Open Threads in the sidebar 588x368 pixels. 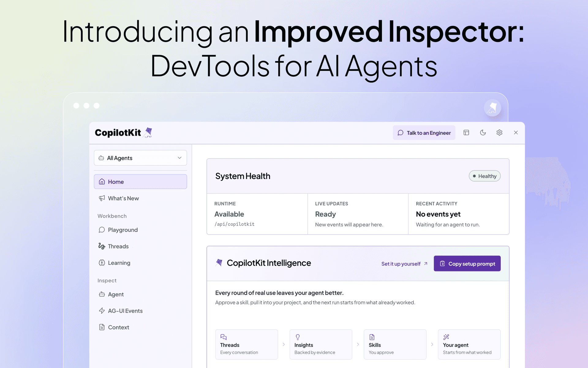coord(140,246)
